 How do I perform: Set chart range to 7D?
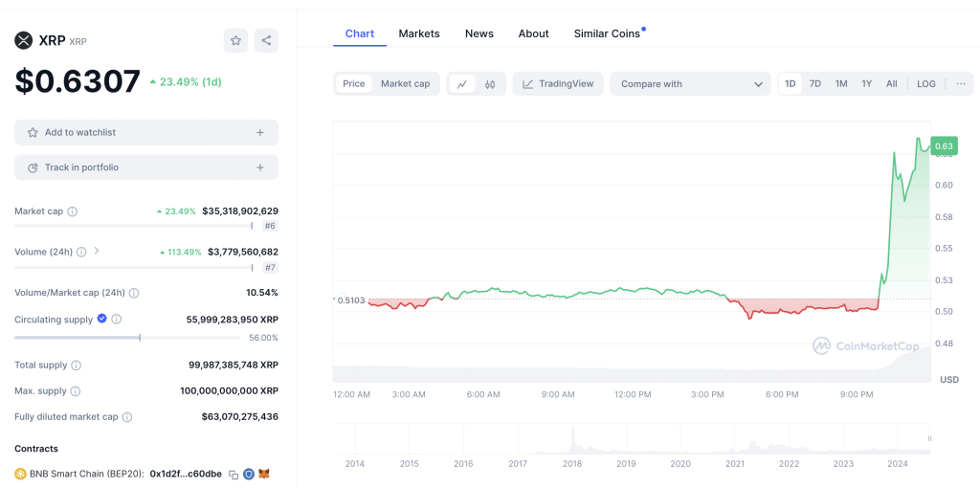[x=815, y=84]
